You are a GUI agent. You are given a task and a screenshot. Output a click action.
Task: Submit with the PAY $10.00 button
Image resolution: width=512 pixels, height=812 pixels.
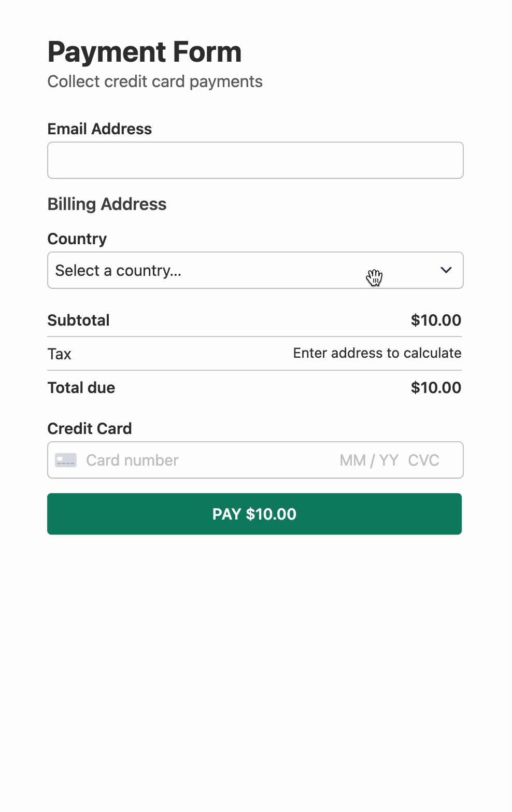click(254, 514)
